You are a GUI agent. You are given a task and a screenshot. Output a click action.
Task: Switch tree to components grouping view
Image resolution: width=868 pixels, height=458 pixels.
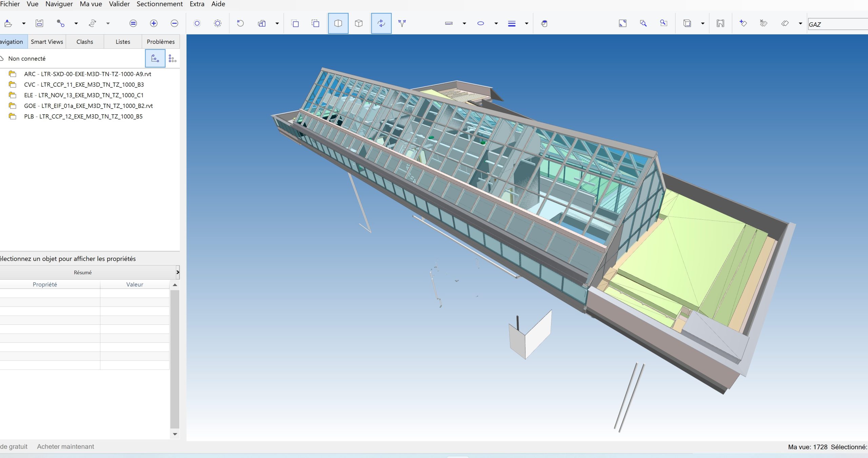(x=173, y=58)
